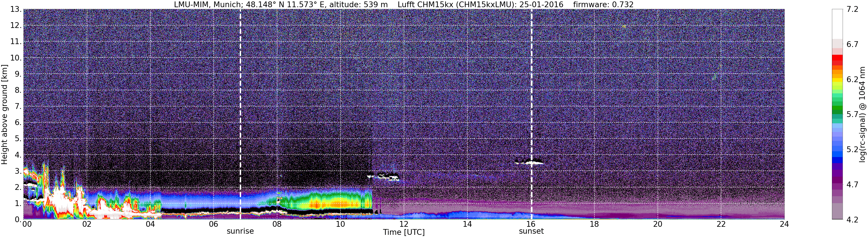Viewport: 868px width, 238px height.
Task: Click the x-axis tick label 24
Action: (784, 224)
